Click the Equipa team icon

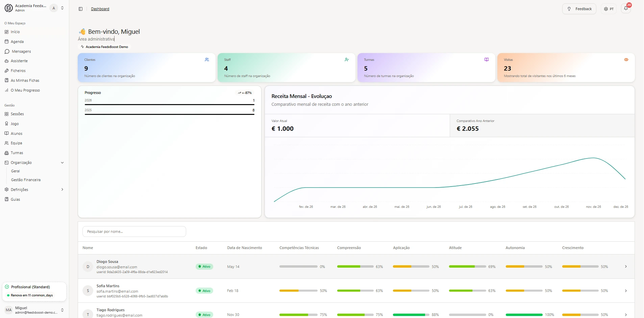pos(7,143)
